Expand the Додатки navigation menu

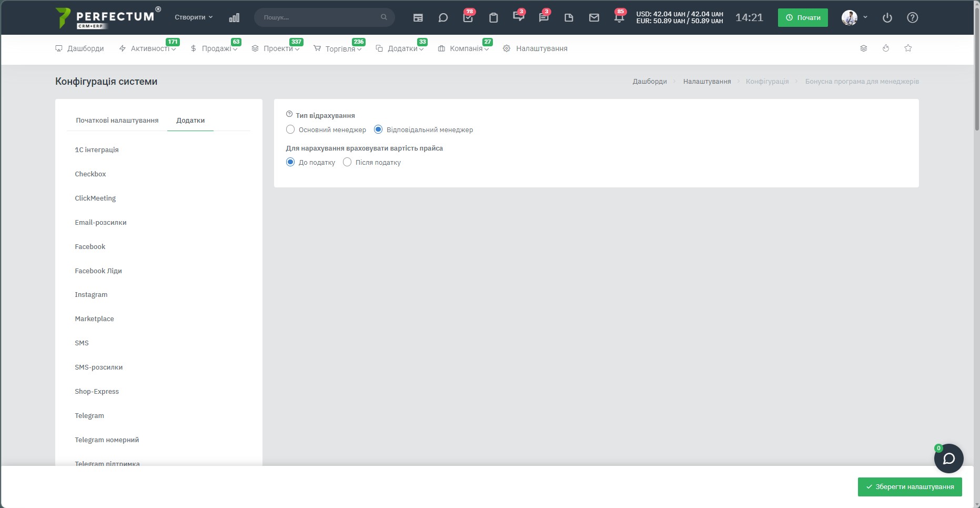coord(400,48)
